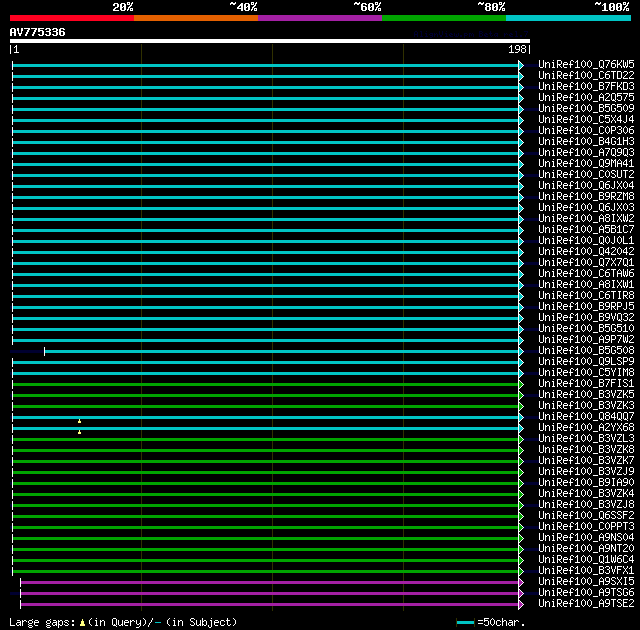The height and width of the screenshot is (630, 640).
Task: Click the green alignment bar for B3VZK5
Action: click(265, 395)
